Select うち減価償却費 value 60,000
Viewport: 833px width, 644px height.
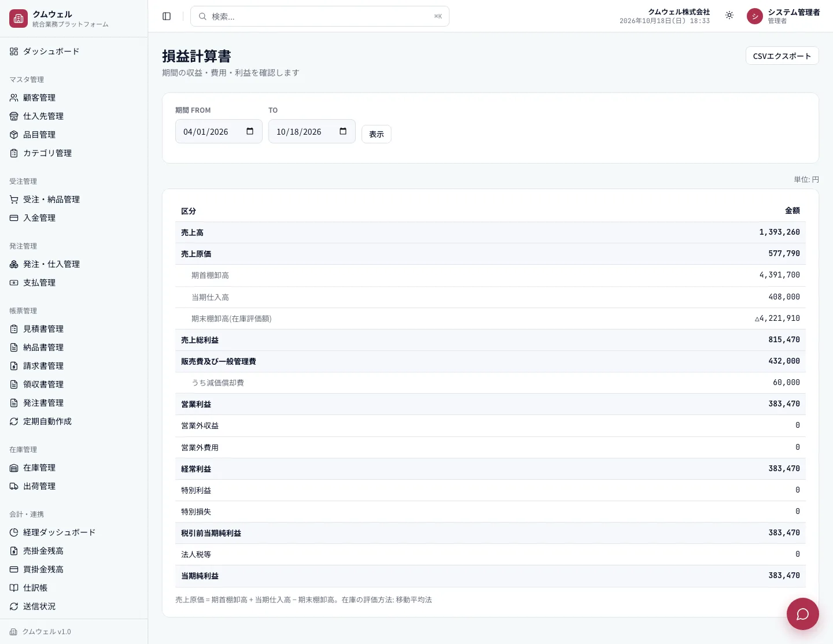pos(786,383)
